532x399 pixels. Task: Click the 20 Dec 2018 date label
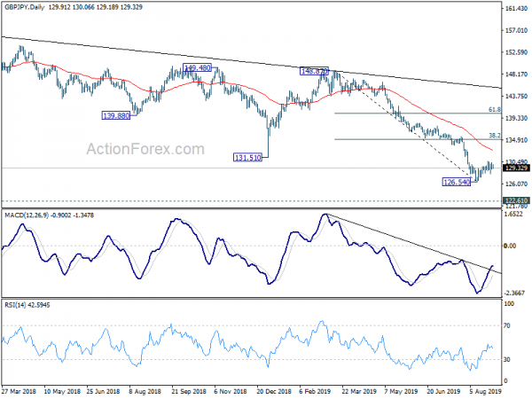(274, 391)
